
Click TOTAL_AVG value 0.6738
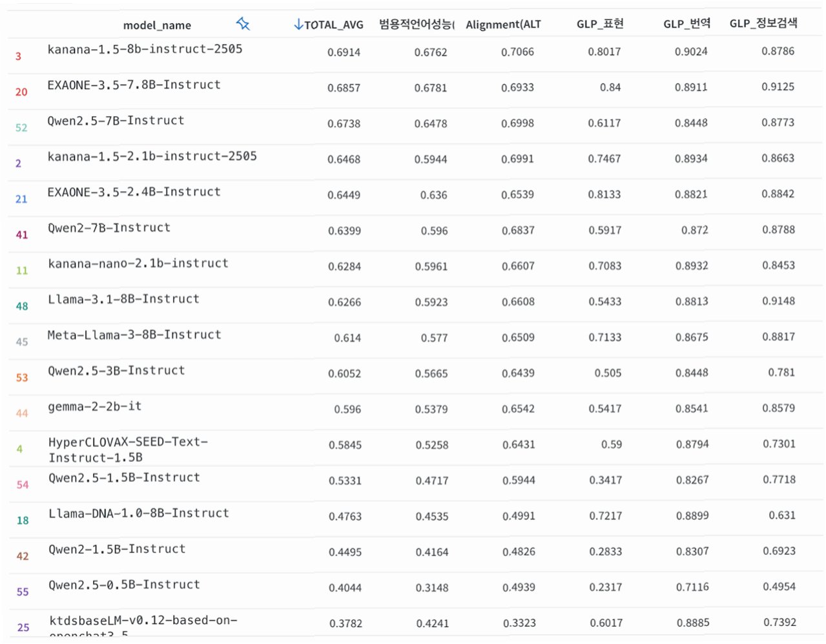(344, 123)
